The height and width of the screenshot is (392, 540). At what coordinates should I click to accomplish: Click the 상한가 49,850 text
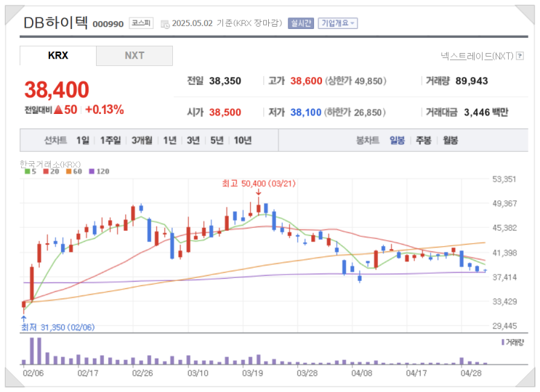pos(355,81)
